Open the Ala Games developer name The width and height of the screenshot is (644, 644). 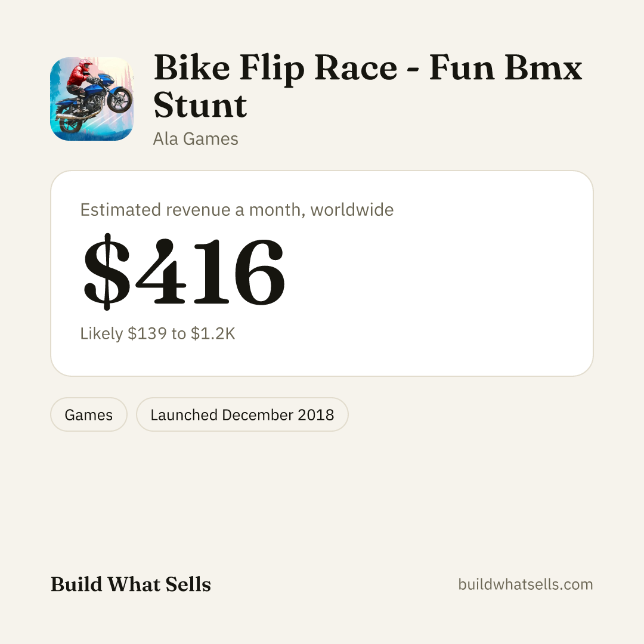click(196, 139)
